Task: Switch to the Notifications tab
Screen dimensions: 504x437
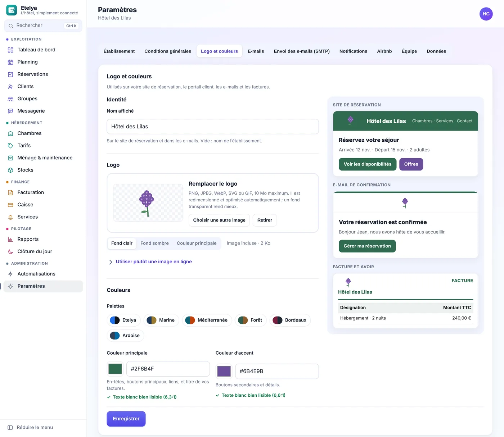Action: tap(353, 51)
